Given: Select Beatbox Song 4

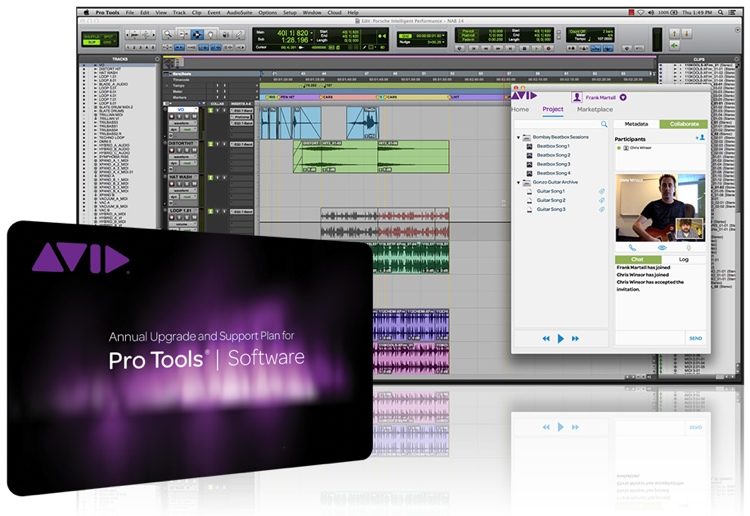Looking at the screenshot, I should [553, 173].
